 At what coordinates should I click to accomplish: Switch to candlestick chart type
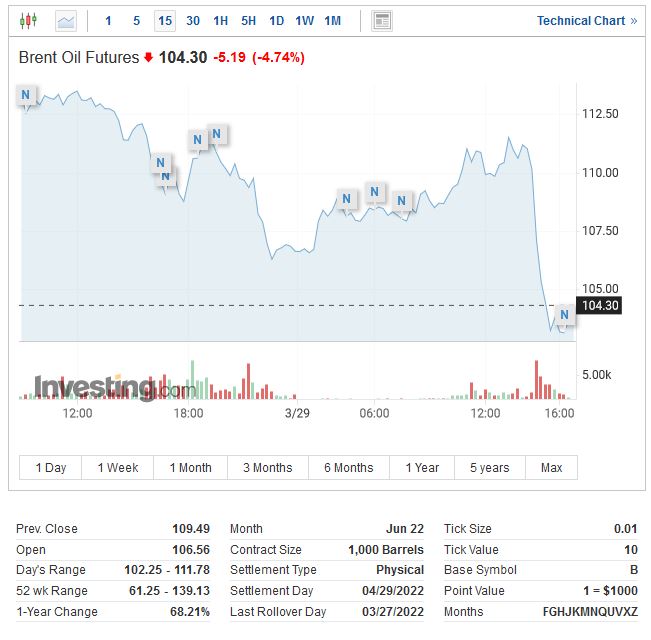tap(28, 21)
